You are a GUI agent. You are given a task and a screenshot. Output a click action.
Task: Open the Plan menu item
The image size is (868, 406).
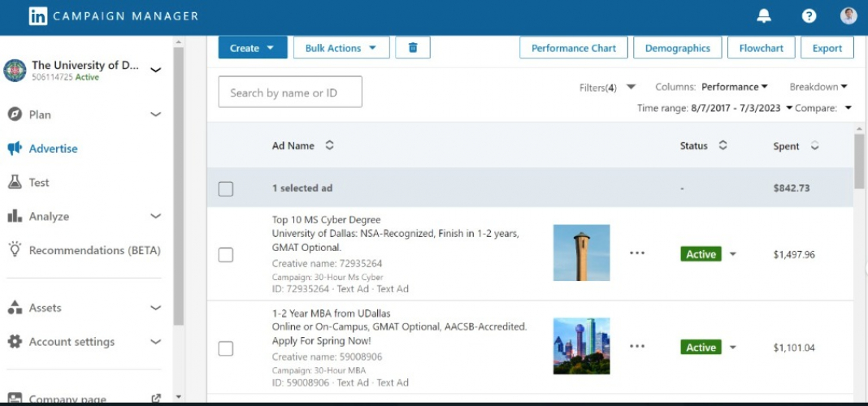click(x=40, y=114)
